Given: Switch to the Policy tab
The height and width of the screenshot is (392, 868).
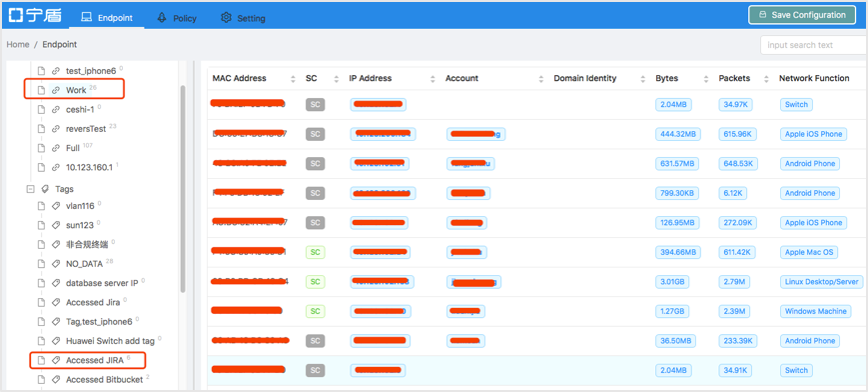Looking at the screenshot, I should (177, 18).
